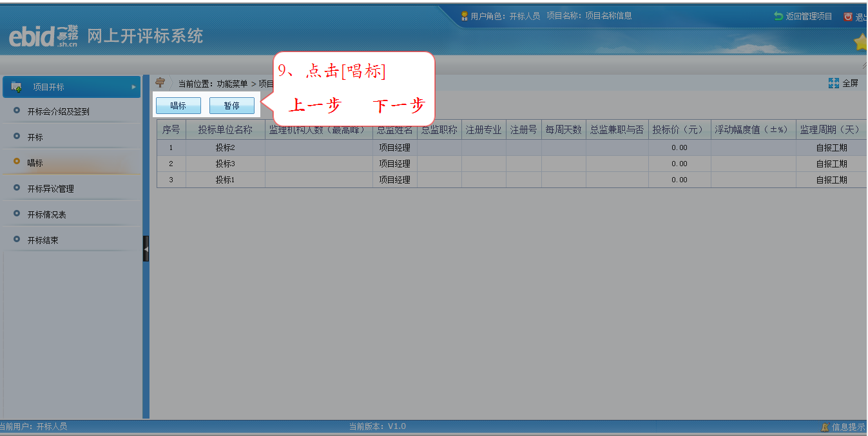Click 下一步 in the tooltip

pyautogui.click(x=399, y=106)
